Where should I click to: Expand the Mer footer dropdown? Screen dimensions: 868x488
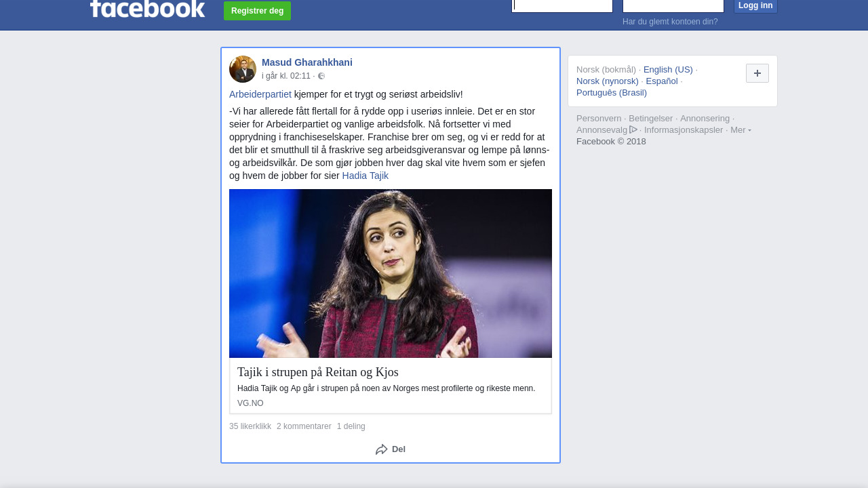click(741, 130)
